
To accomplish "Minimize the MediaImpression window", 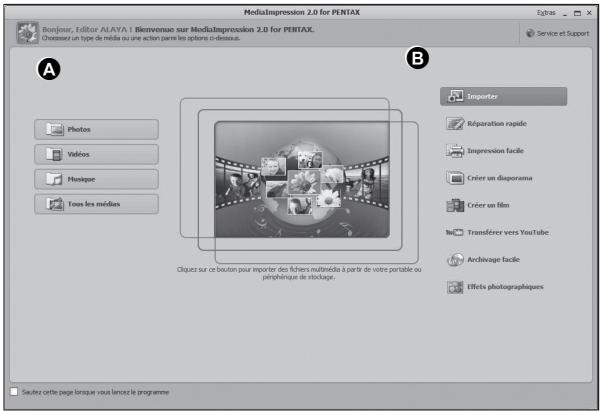I will tap(565, 13).
